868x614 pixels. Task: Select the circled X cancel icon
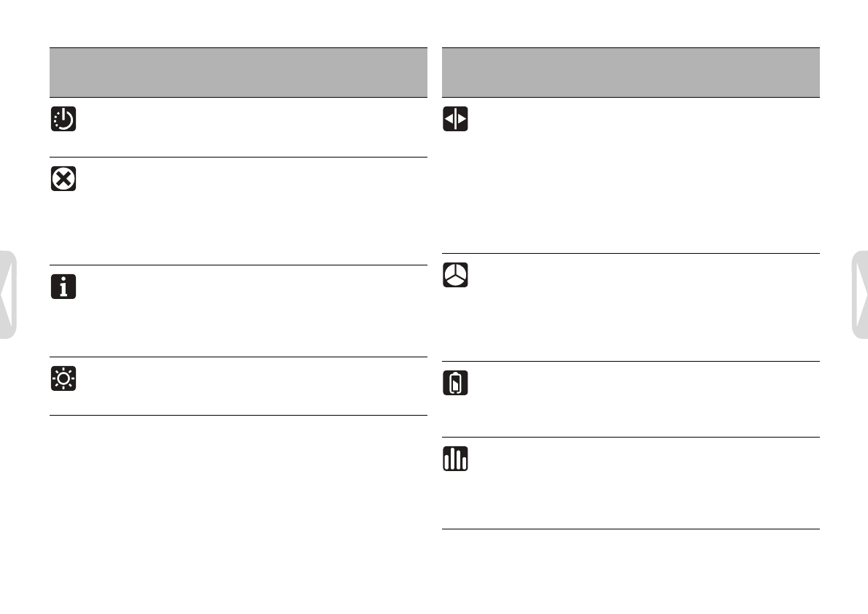(63, 179)
